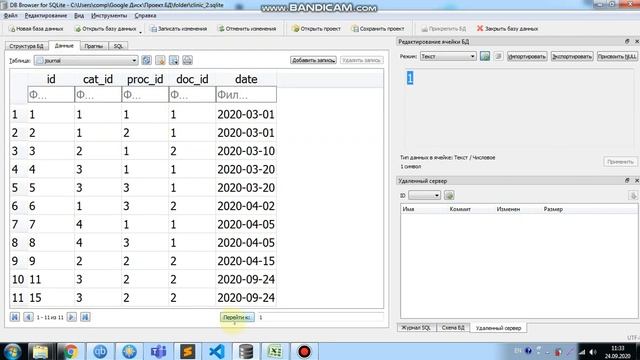The image size is (640, 360).
Task: Click the Open Project toolbar icon
Action: pos(296,29)
